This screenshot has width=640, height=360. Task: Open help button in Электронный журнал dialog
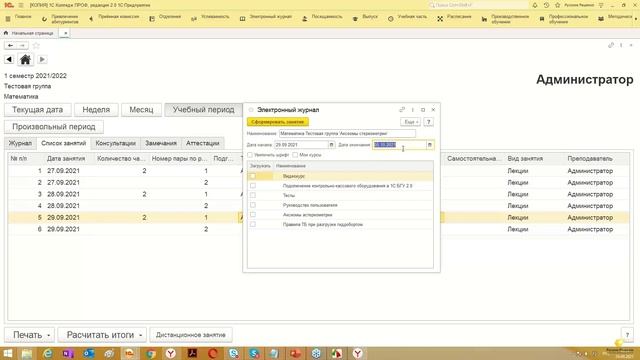tap(428, 122)
